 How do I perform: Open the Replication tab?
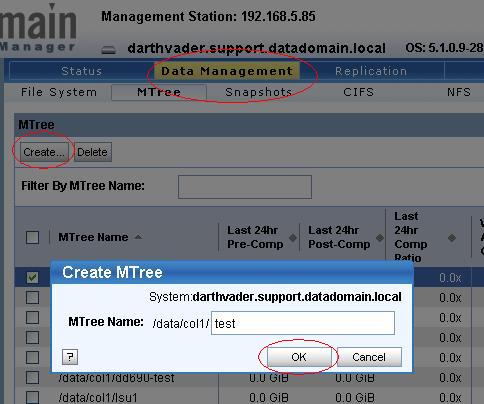pos(371,71)
